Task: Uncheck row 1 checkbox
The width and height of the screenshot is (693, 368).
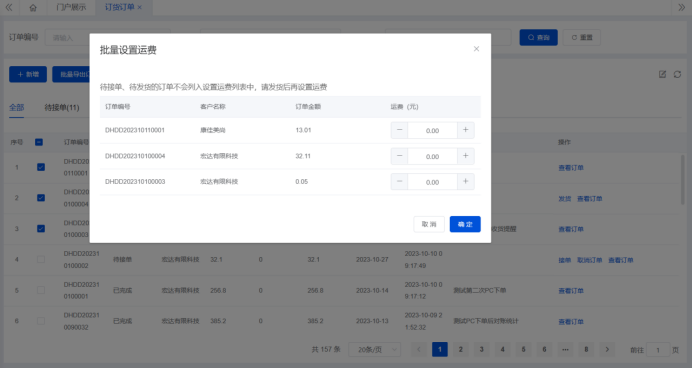Action: [41, 167]
